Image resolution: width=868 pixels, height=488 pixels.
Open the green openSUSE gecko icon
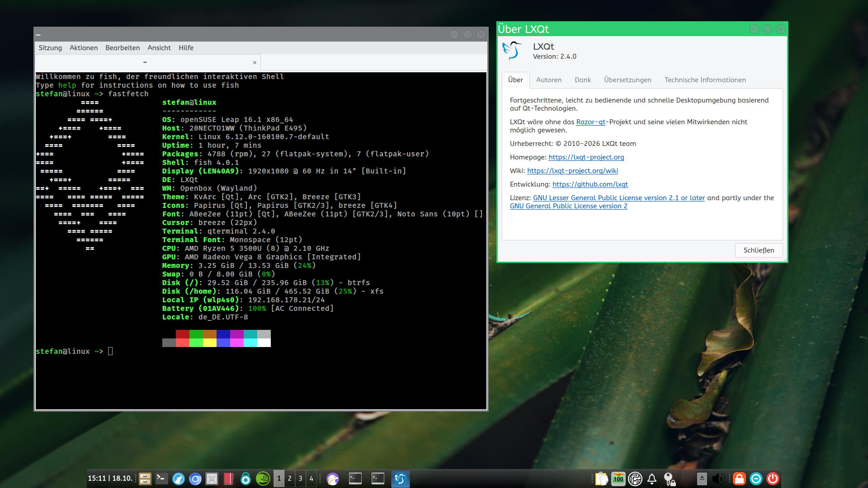[x=263, y=479]
